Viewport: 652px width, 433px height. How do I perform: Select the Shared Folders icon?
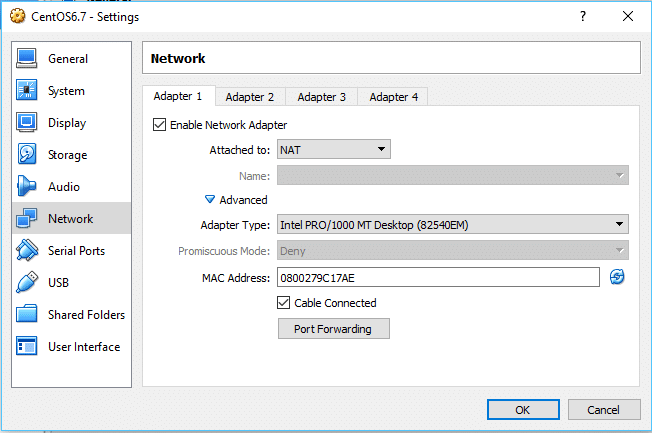(x=28, y=315)
